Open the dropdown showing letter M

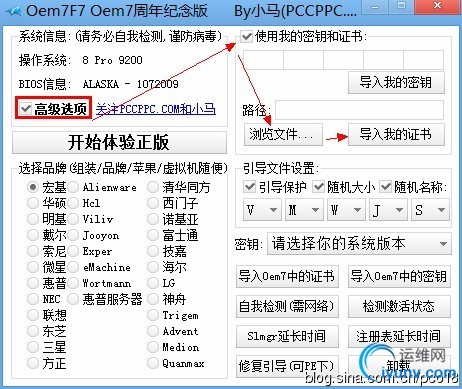click(304, 210)
